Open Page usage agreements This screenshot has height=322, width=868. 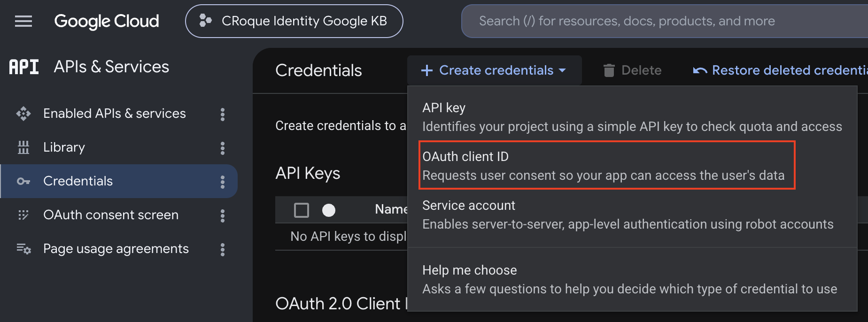point(116,249)
